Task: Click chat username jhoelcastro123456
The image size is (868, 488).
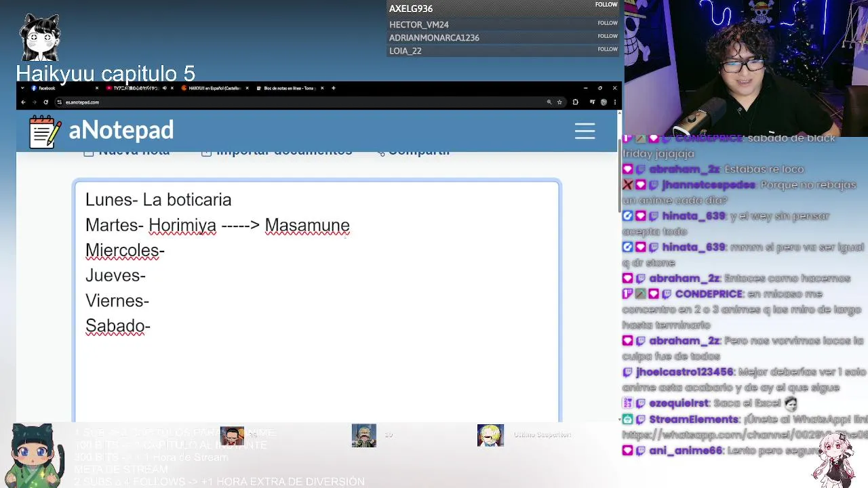Action: click(x=684, y=372)
